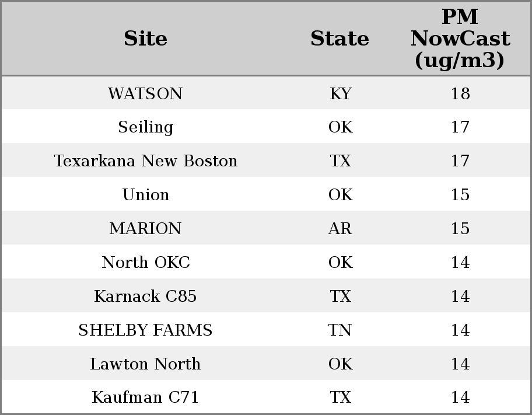
Task: Click the PM NowCast column header
Action: tap(460, 39)
